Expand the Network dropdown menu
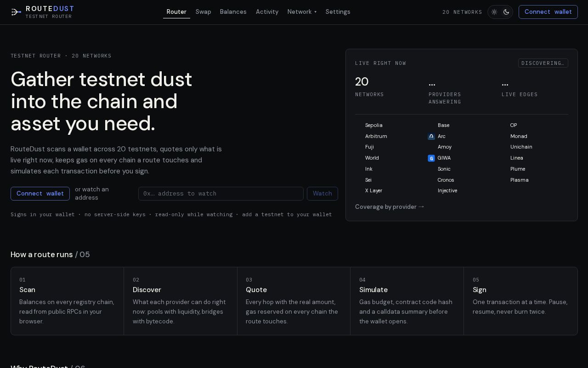This screenshot has height=368, width=588. click(x=302, y=12)
